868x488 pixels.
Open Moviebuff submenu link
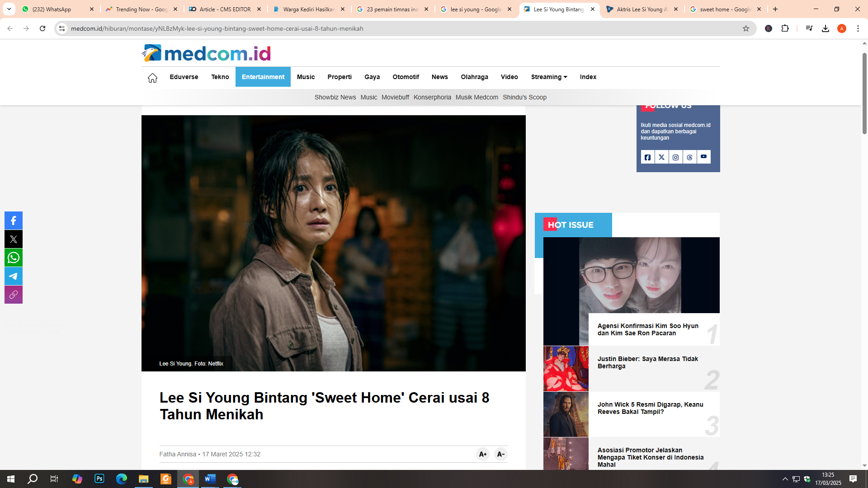tap(395, 97)
